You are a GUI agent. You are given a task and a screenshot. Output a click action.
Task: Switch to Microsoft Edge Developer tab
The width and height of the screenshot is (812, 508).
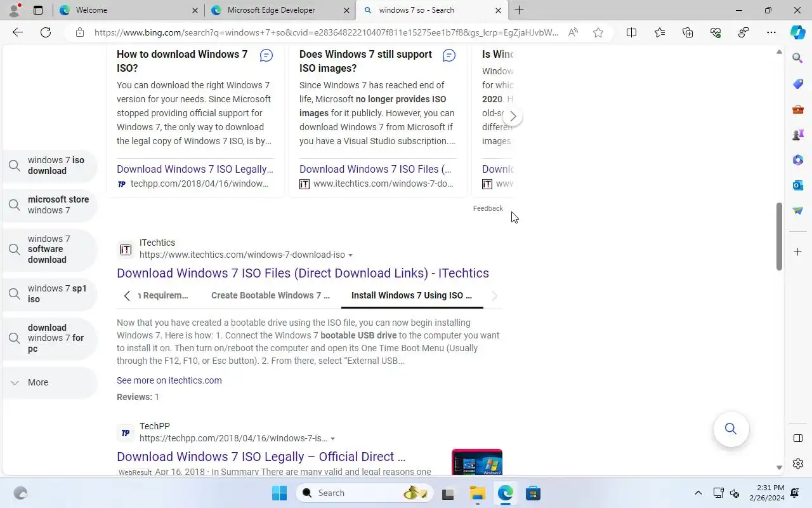point(280,10)
